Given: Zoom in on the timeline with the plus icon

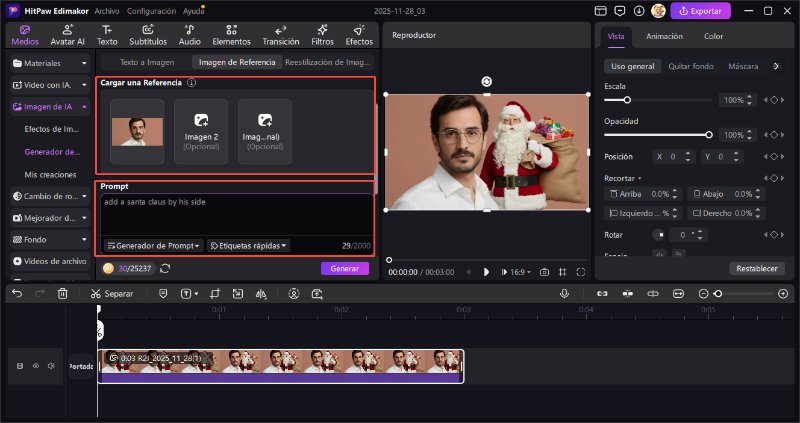Looking at the screenshot, I should pyautogui.click(x=783, y=294).
